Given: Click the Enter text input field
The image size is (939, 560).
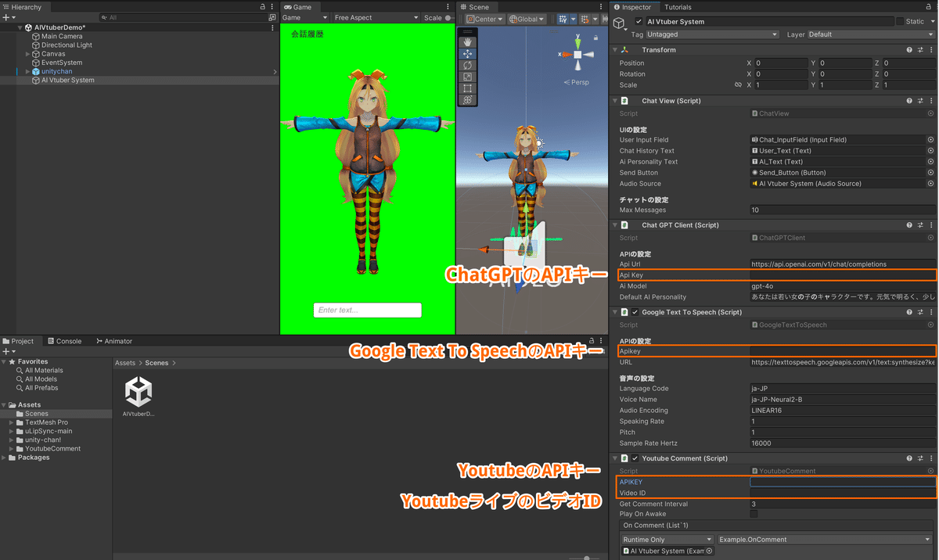Looking at the screenshot, I should [368, 311].
